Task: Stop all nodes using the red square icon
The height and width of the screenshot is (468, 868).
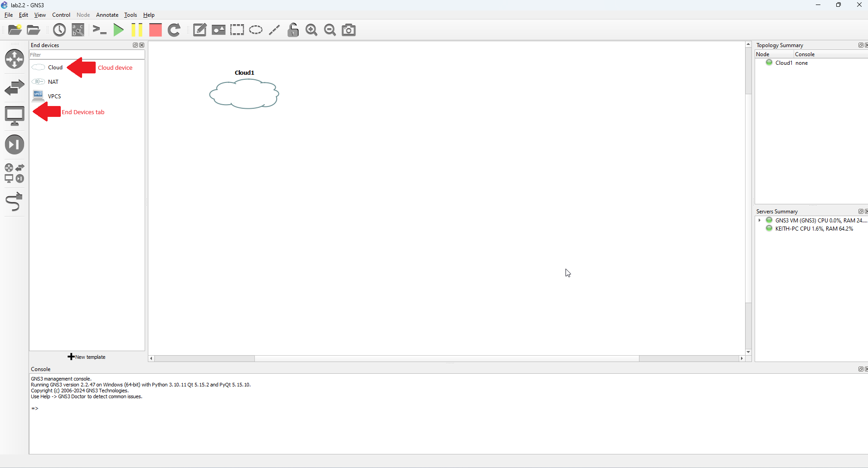Action: click(155, 30)
